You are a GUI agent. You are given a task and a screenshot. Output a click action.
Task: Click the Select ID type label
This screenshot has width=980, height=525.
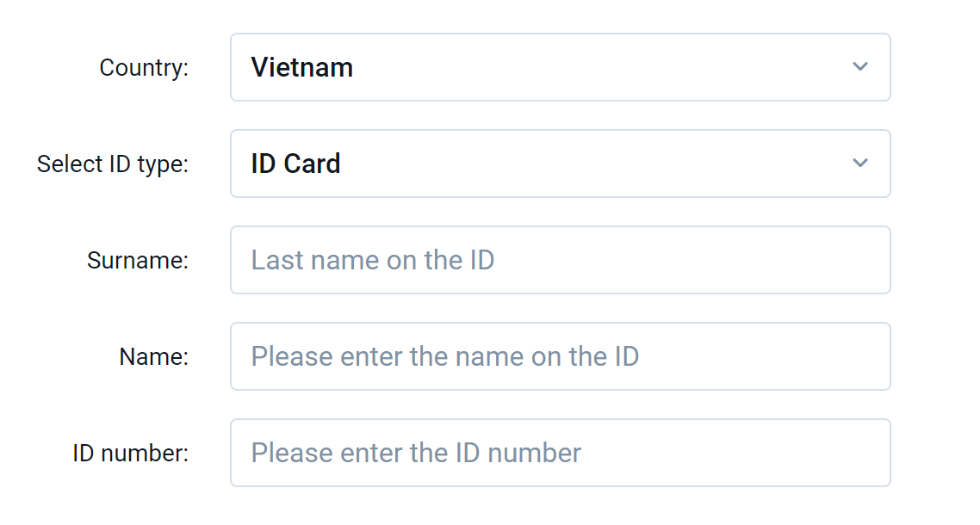tap(112, 164)
